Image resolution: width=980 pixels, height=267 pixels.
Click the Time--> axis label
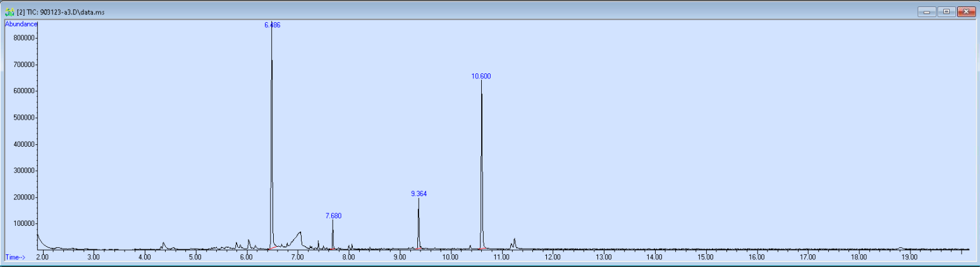15,257
